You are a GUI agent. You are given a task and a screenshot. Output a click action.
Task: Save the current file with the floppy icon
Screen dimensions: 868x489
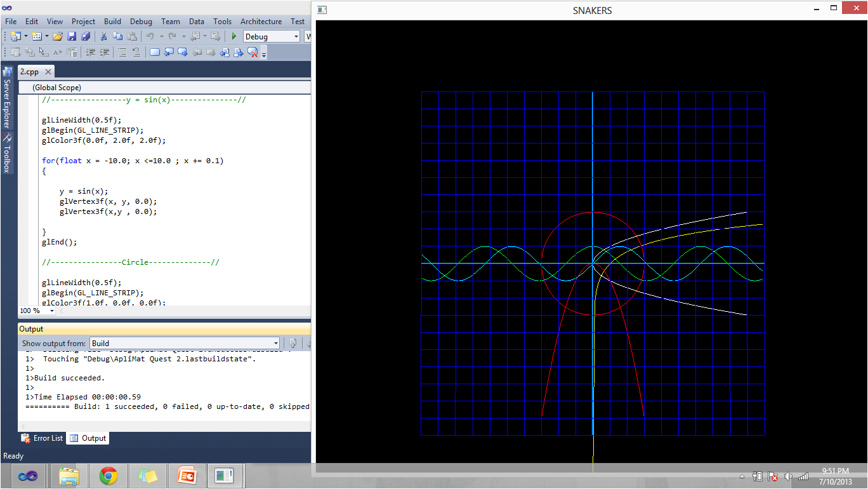(72, 36)
